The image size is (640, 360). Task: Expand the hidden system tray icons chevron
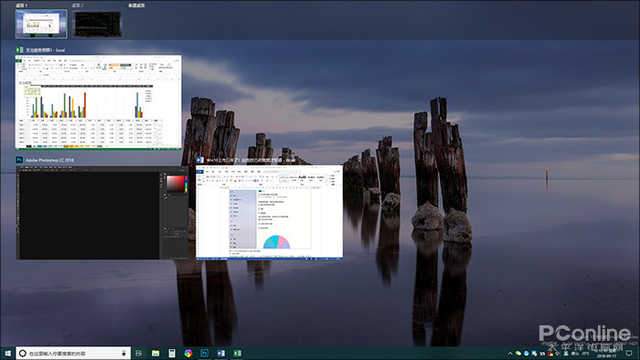(510, 353)
